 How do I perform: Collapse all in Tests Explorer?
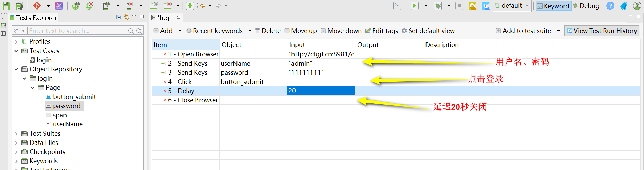click(x=118, y=17)
